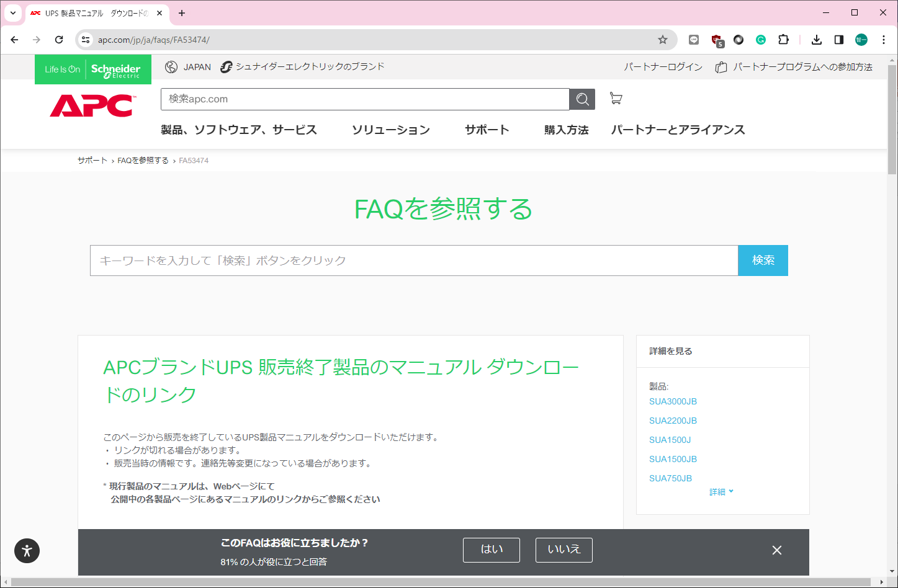Click the magnifier search icon in header
The image size is (898, 588).
pyautogui.click(x=582, y=99)
